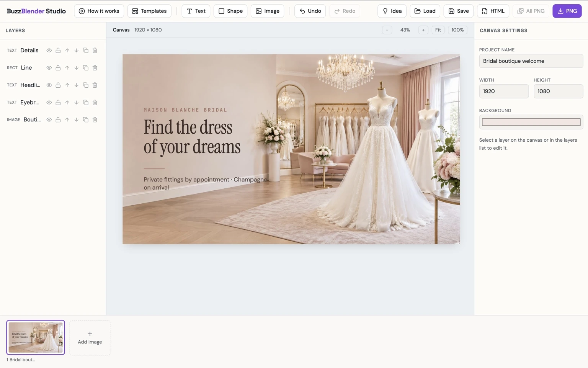The width and height of the screenshot is (588, 368).
Task: Zoom in the canvas with plus
Action: [423, 30]
